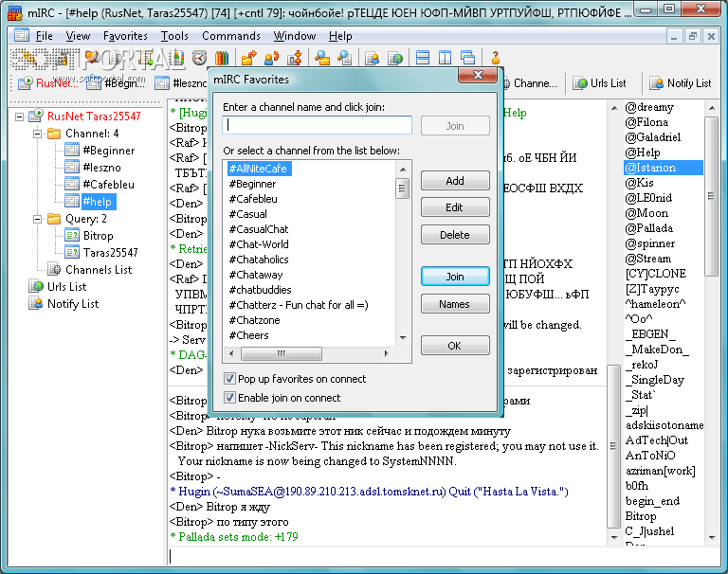728x574 pixels.
Task: Click the Add button in Favorites
Action: click(455, 181)
